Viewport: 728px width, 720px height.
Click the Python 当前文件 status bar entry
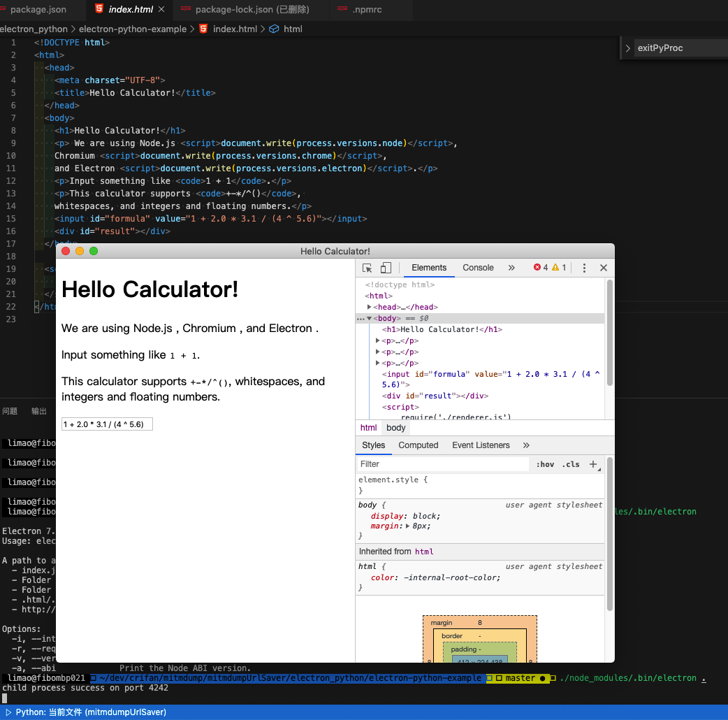(91, 712)
